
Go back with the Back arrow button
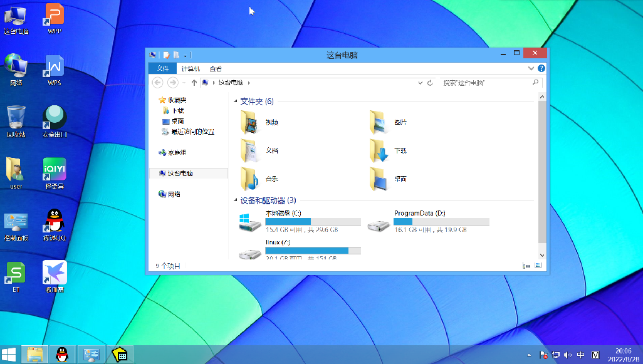point(158,83)
